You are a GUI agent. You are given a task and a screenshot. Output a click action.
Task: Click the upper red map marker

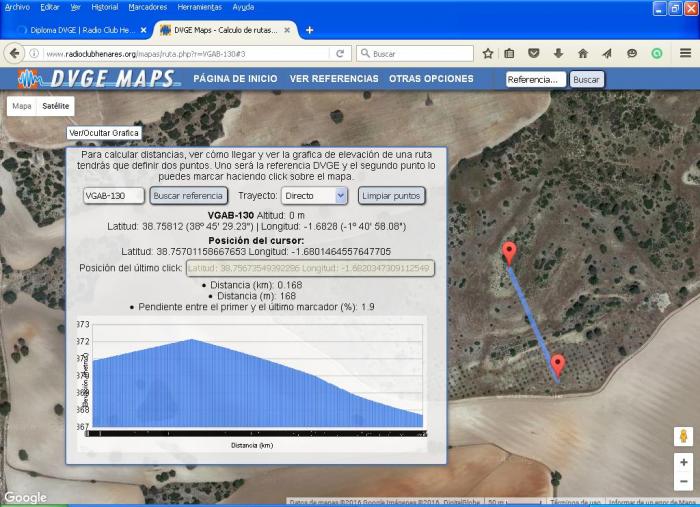coord(509,253)
